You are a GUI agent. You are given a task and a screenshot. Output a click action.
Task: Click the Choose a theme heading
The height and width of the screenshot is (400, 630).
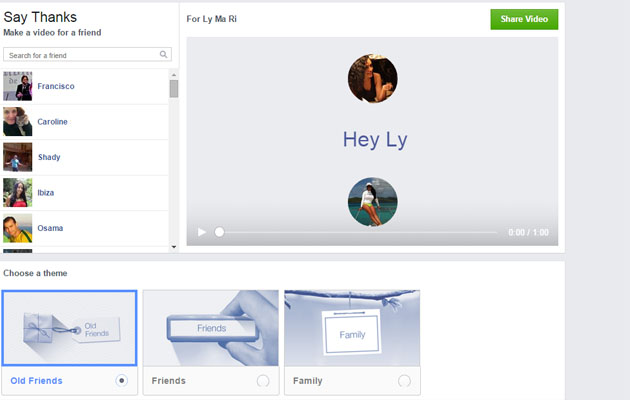(35, 273)
